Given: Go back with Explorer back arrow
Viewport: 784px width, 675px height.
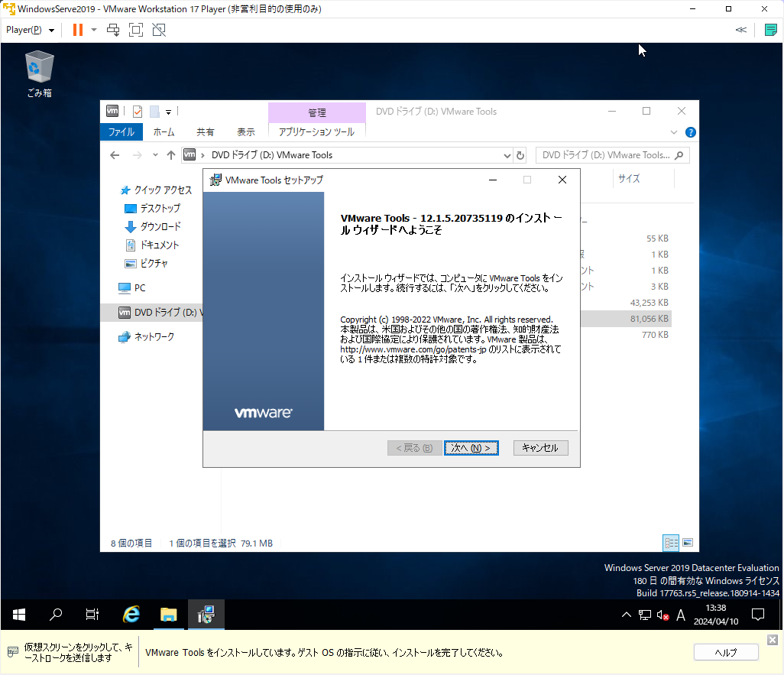Looking at the screenshot, I should [x=115, y=155].
